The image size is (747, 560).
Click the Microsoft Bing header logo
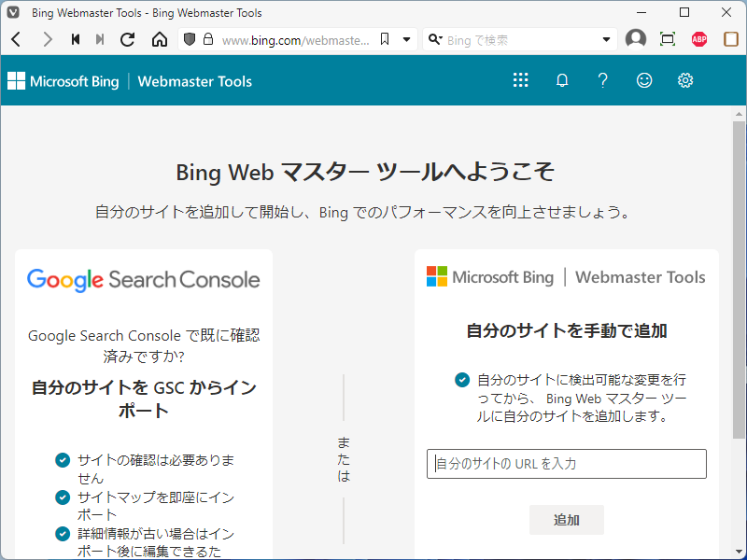tap(63, 81)
